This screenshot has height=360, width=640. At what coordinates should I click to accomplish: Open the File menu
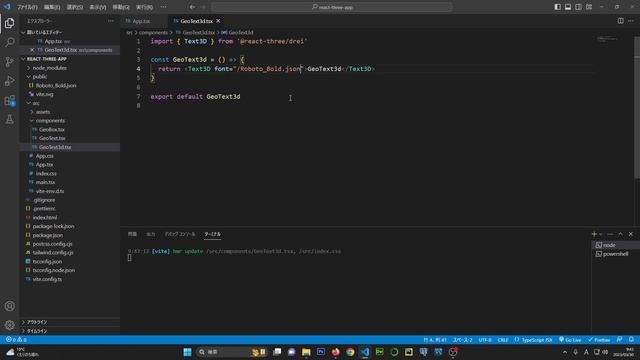[x=27, y=7]
